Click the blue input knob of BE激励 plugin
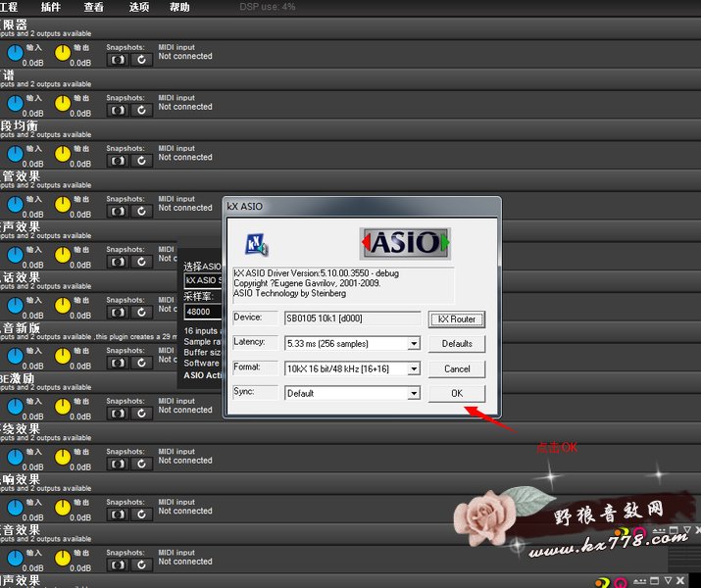 [x=16, y=406]
